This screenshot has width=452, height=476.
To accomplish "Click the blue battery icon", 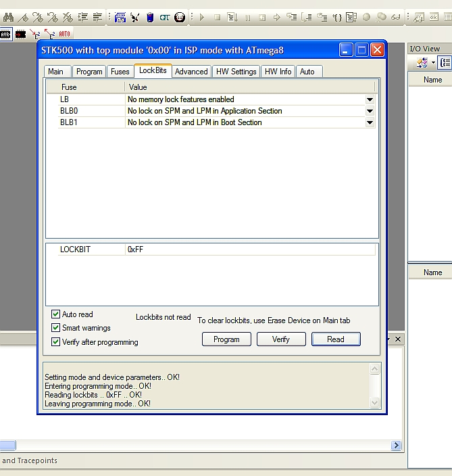I will pyautogui.click(x=150, y=18).
